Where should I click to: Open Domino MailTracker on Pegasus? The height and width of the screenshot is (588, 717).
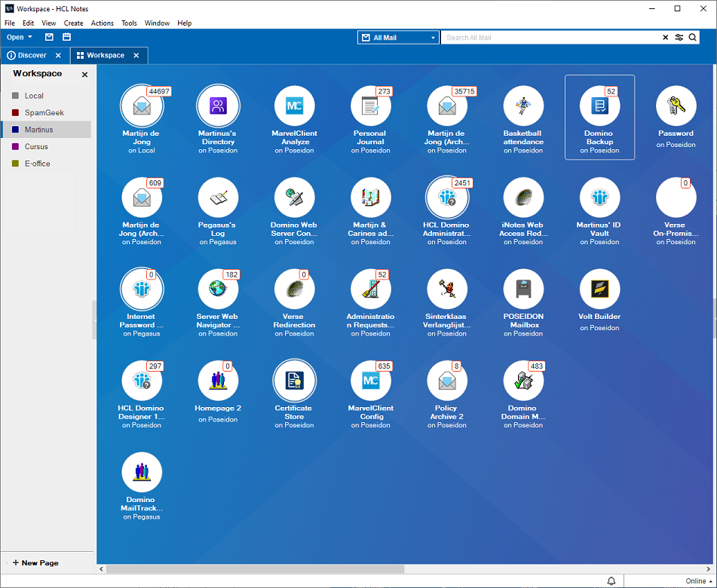[x=142, y=473]
